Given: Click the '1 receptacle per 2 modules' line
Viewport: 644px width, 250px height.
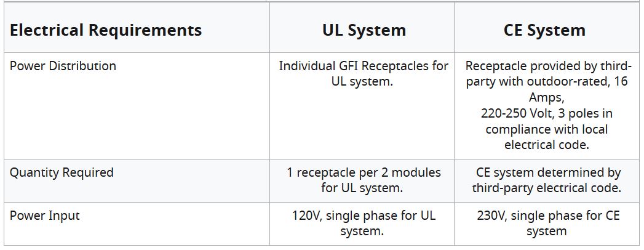Looking at the screenshot, I should 364,172.
